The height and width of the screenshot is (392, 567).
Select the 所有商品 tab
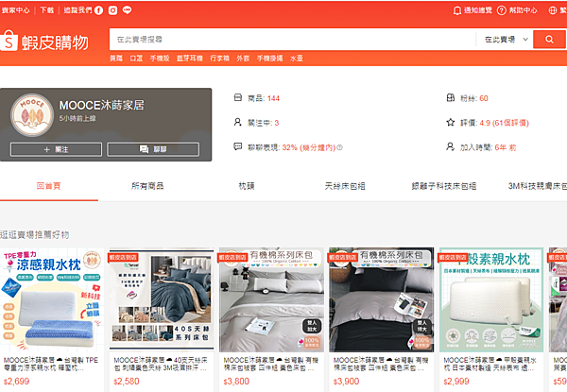tap(147, 186)
